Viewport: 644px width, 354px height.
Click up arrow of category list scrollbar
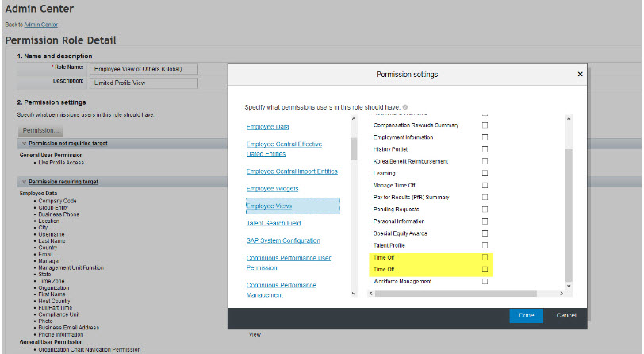354,119
